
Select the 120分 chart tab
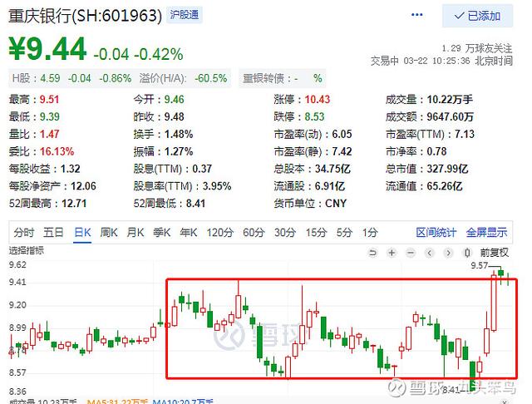219,233
